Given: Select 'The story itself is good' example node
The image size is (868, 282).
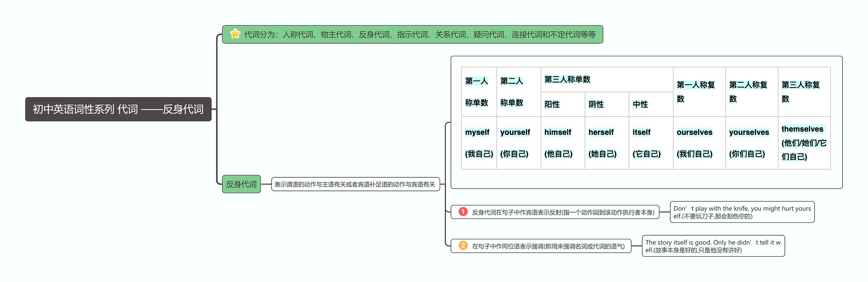Looking at the screenshot, I should 713,246.
